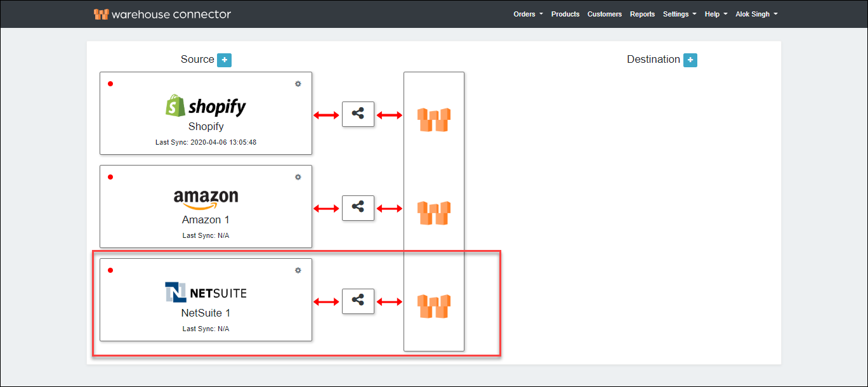This screenshot has height=387, width=868.
Task: Open the Shopify connector settings gear
Action: point(298,83)
